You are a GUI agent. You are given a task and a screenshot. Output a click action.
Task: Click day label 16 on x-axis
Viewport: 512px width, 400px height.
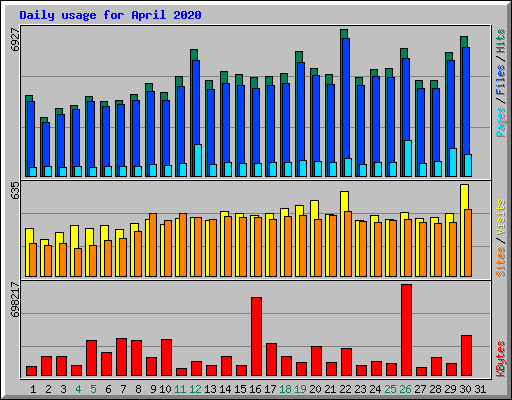[255, 389]
